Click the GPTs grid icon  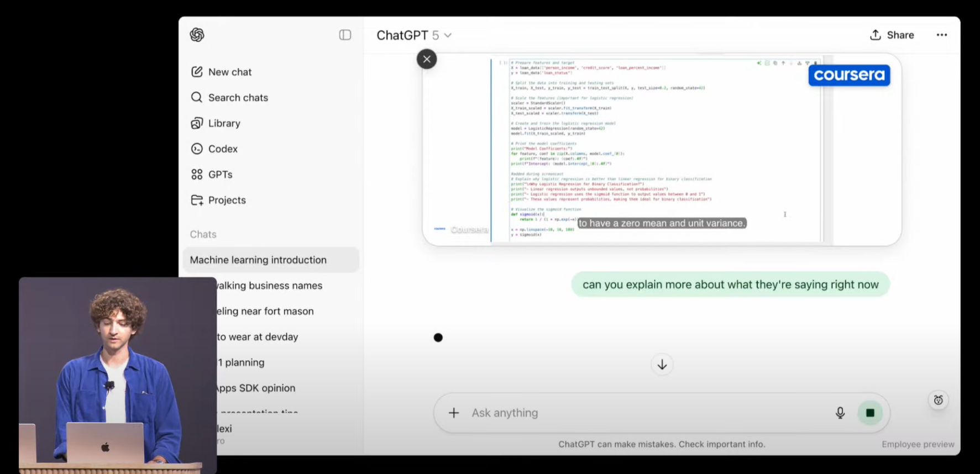tap(197, 175)
